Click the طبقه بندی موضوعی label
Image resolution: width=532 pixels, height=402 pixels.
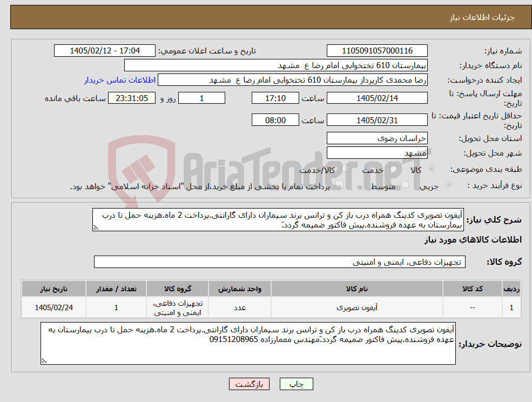486,169
